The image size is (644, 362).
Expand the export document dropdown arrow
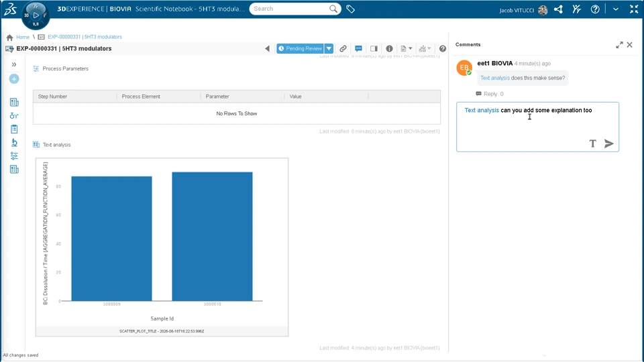point(411,48)
